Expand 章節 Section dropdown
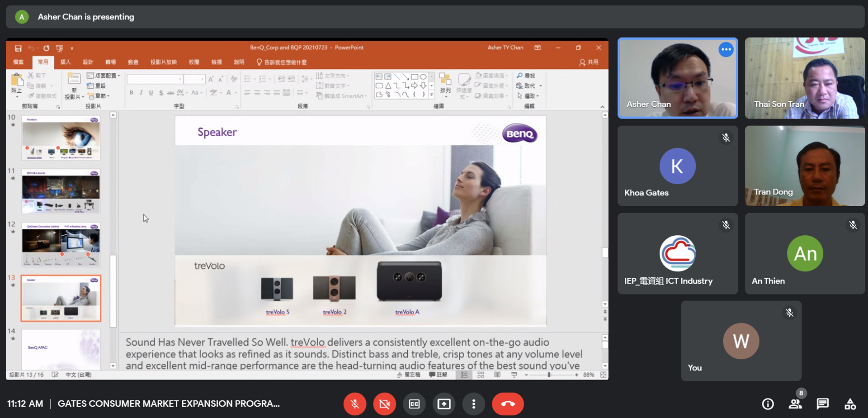 99,96
